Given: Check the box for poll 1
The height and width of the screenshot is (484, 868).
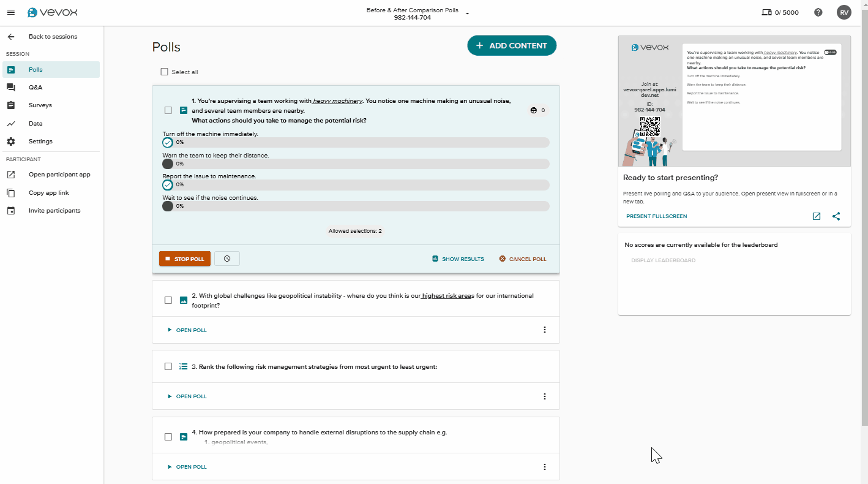Looking at the screenshot, I should click(168, 110).
